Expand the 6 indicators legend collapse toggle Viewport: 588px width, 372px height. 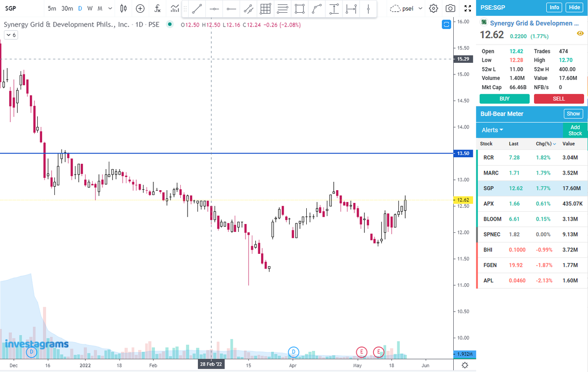click(x=11, y=35)
